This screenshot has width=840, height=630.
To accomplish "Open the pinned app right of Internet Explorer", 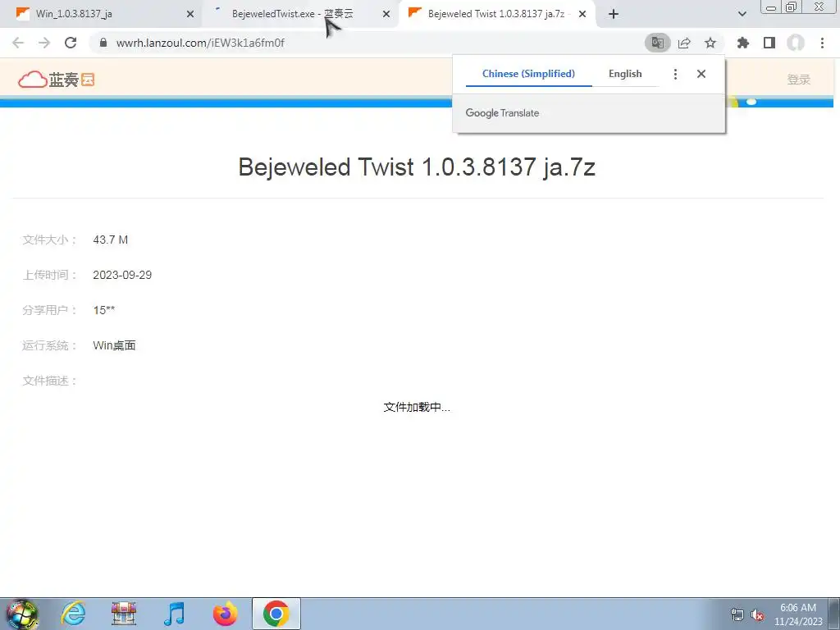I will 124,614.
